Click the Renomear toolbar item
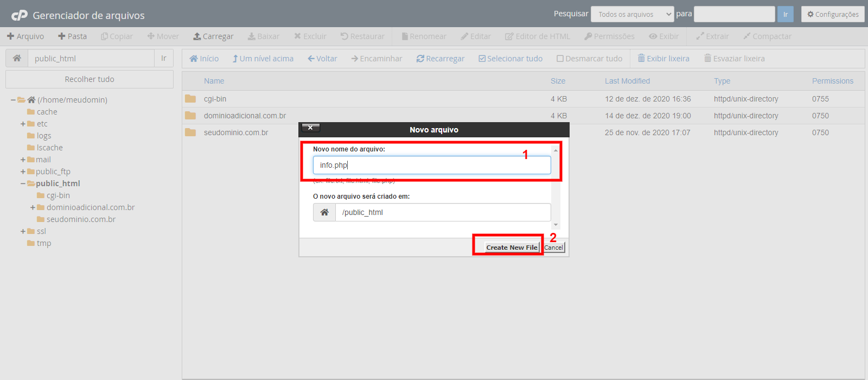The image size is (868, 380). point(424,36)
